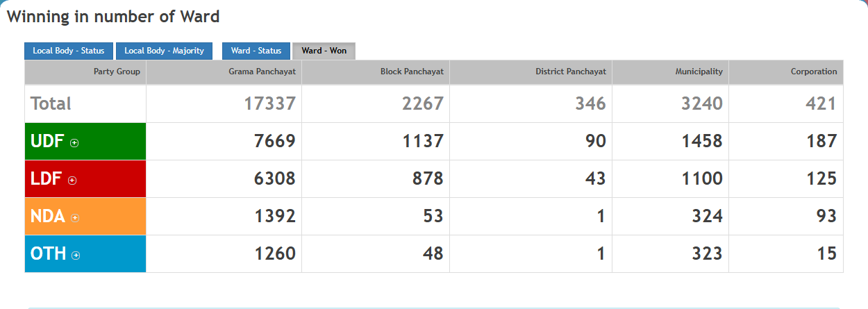Open the Local Body - Majority tab

(164, 51)
